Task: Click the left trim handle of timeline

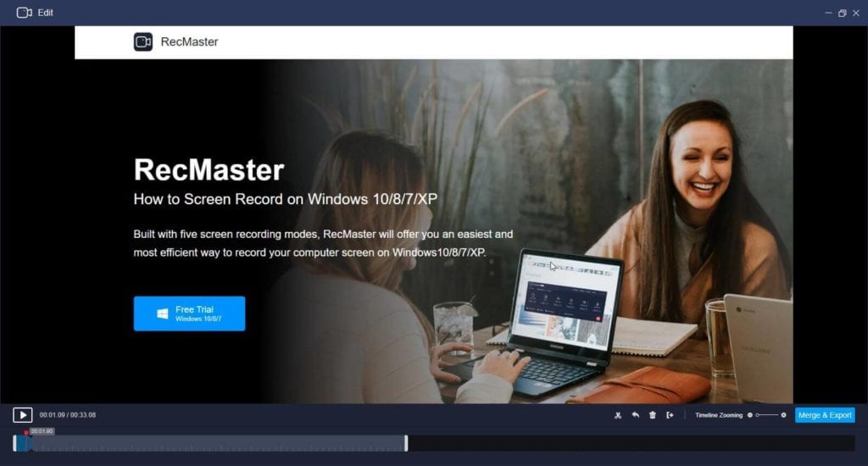Action: click(x=15, y=443)
